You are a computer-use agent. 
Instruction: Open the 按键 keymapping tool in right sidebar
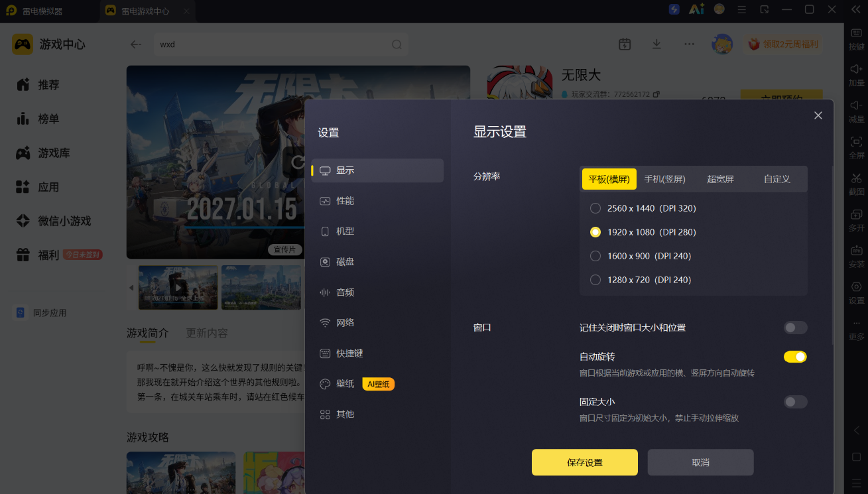click(x=856, y=38)
